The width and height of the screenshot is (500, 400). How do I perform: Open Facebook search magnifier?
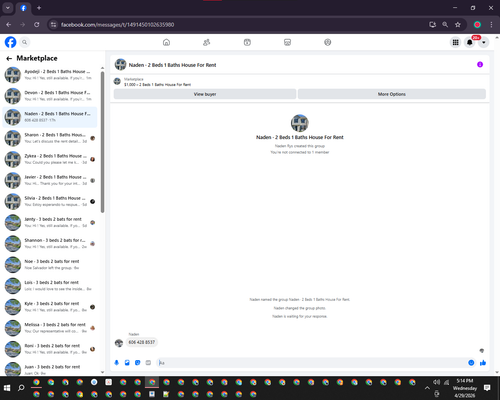coord(25,42)
